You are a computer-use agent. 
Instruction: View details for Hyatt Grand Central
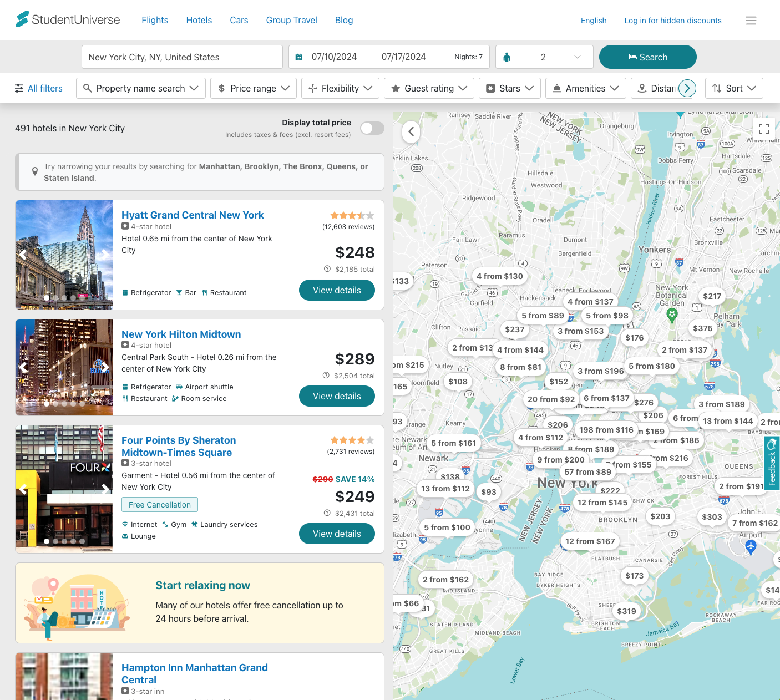coord(337,290)
